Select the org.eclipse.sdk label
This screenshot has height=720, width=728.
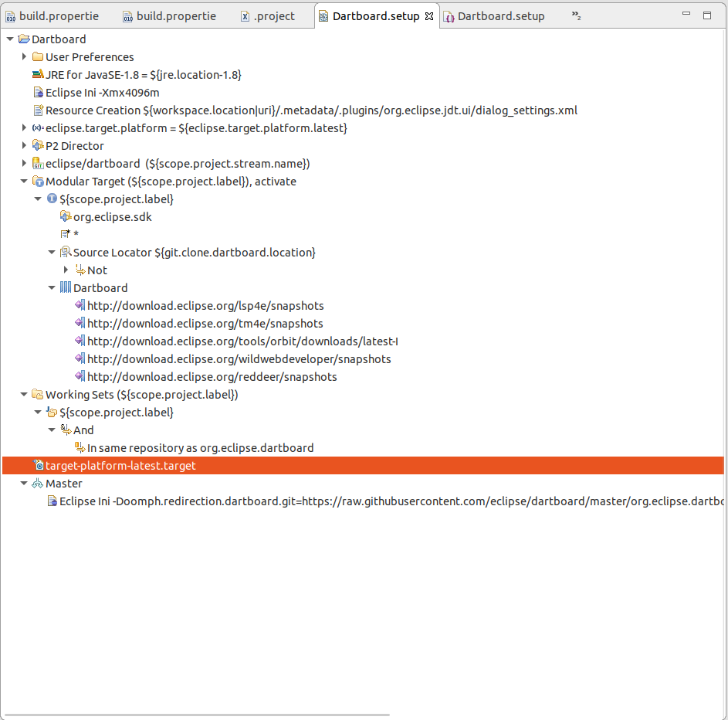tap(113, 217)
